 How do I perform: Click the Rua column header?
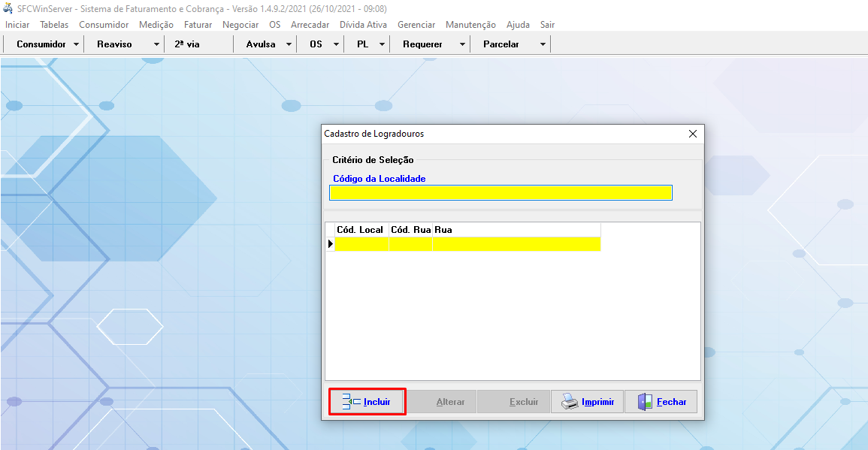click(516, 229)
